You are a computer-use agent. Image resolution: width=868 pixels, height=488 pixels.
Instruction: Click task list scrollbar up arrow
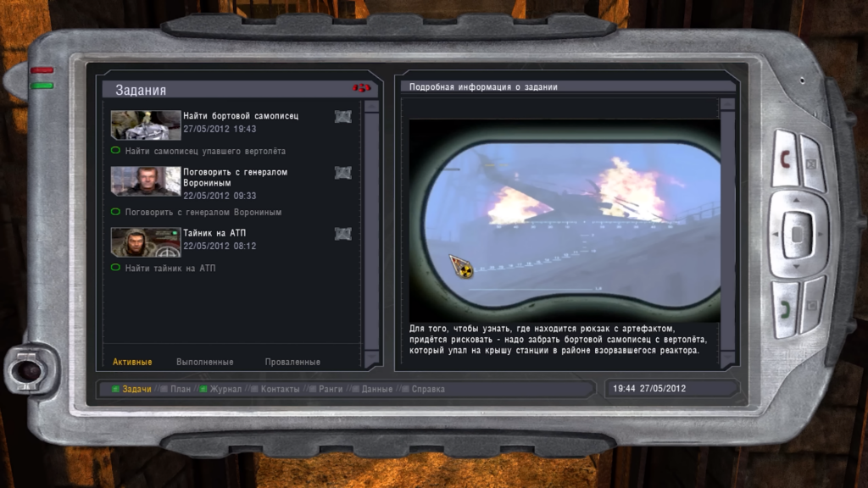coord(371,106)
